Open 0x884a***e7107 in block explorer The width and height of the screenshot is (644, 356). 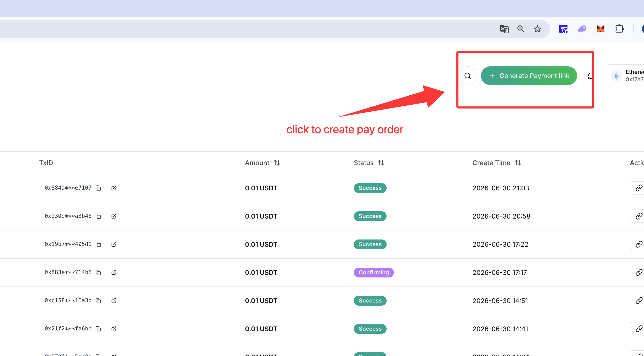(x=114, y=188)
